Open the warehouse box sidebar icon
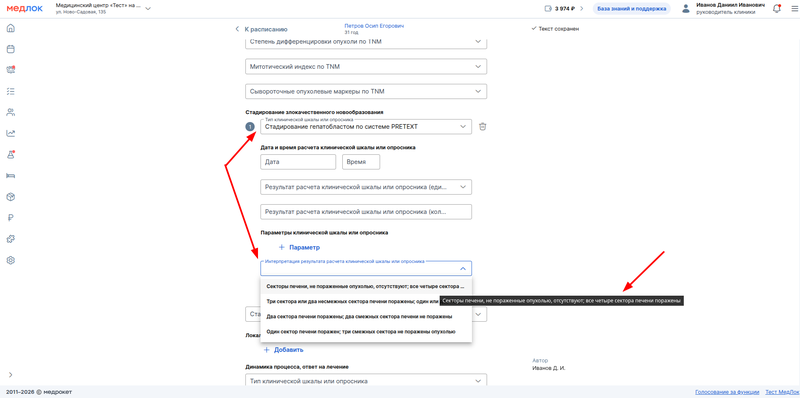The image size is (800, 398). click(x=10, y=197)
